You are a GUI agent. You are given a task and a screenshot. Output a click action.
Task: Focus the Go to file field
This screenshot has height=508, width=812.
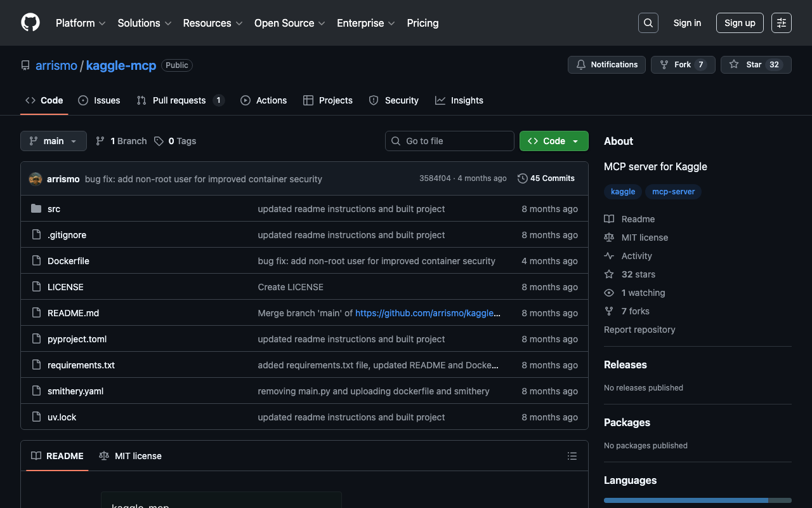[x=450, y=141]
